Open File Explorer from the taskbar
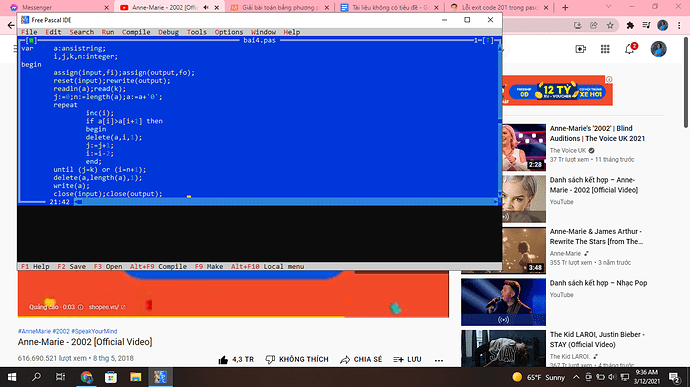Image resolution: width=690 pixels, height=387 pixels. [x=136, y=377]
